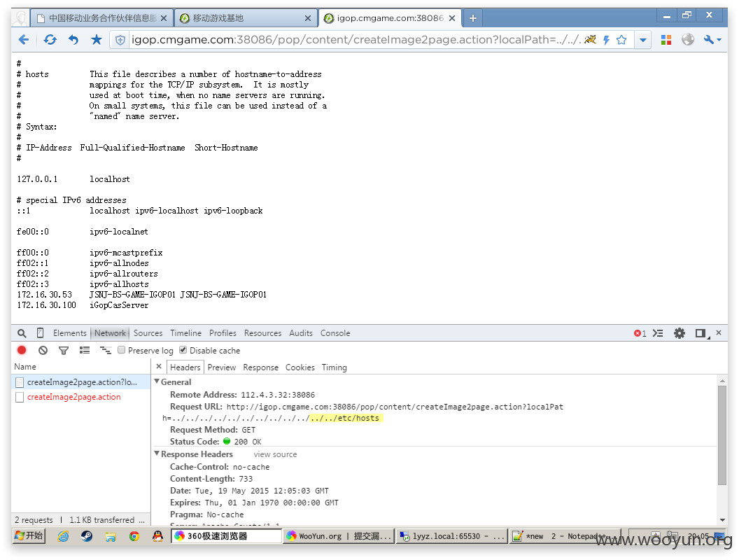Close the request details pane

(159, 367)
